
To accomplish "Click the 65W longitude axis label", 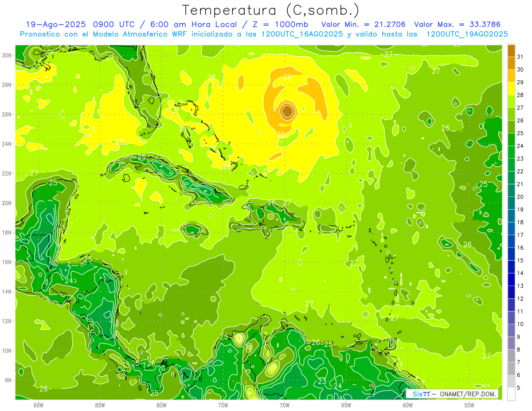I will click(346, 405).
